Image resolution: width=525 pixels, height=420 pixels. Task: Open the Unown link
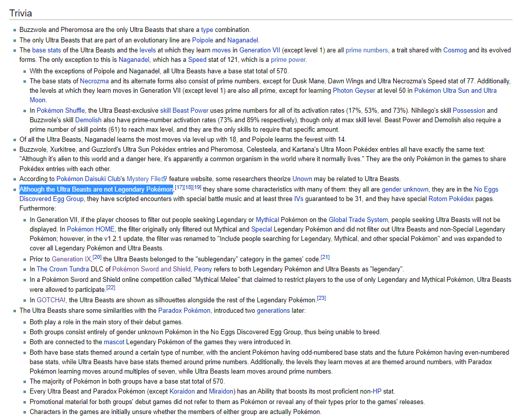[x=302, y=179]
